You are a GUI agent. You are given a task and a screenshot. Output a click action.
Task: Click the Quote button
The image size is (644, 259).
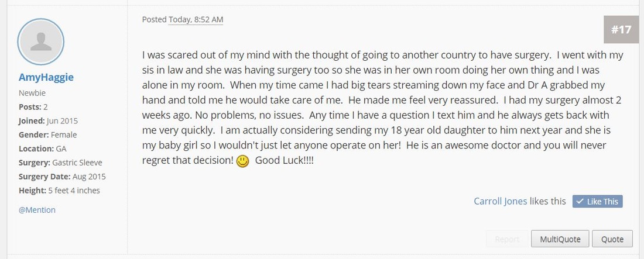(612, 239)
